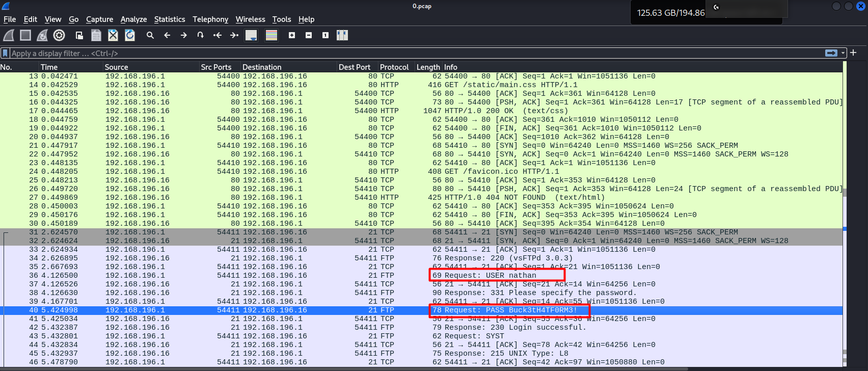Sort by No. column header
This screenshot has height=371, width=868.
click(x=19, y=67)
